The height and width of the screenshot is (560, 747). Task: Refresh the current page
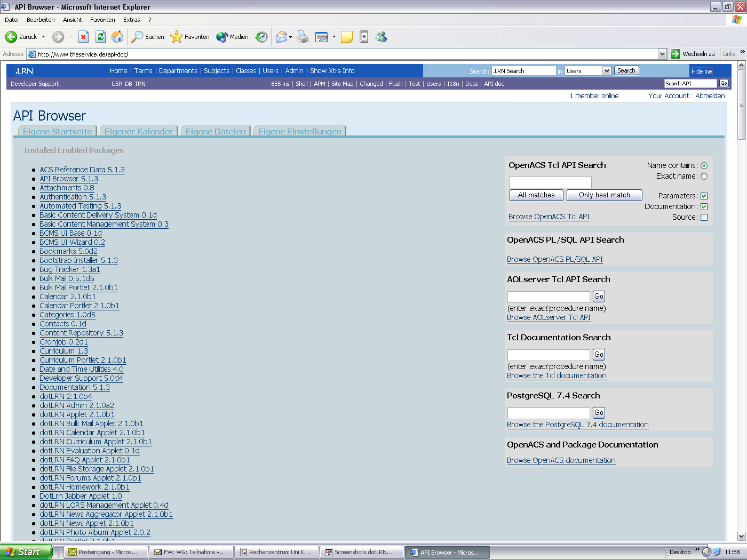100,36
